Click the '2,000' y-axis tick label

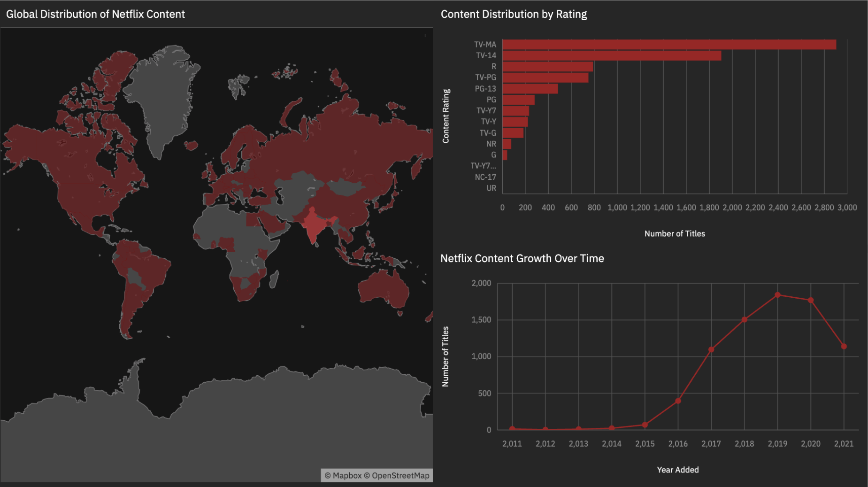point(481,283)
